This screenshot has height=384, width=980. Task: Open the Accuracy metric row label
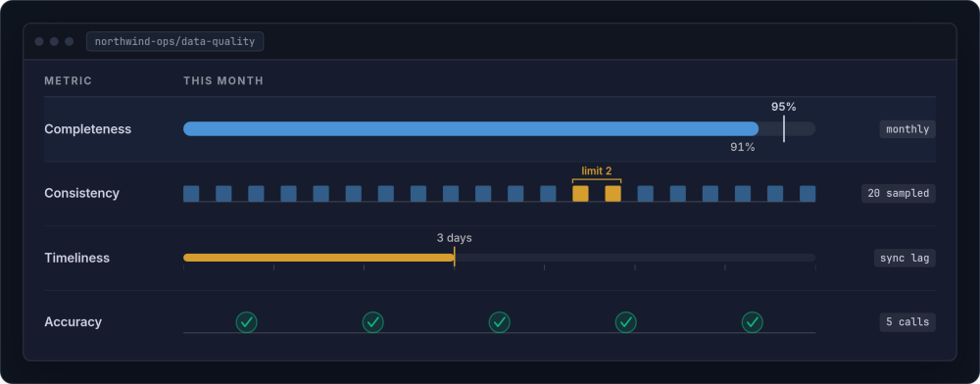click(73, 322)
